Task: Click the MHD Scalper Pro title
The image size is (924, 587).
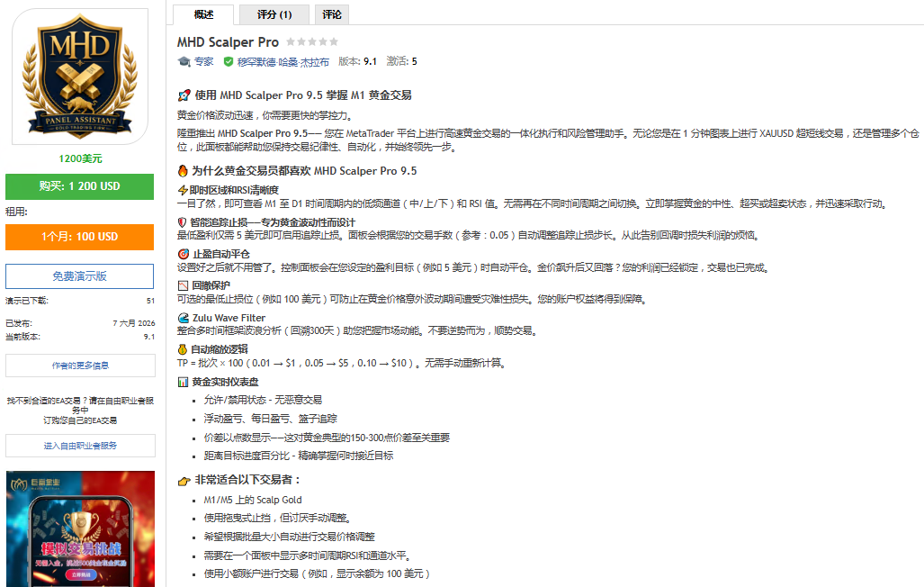Action: [x=228, y=42]
